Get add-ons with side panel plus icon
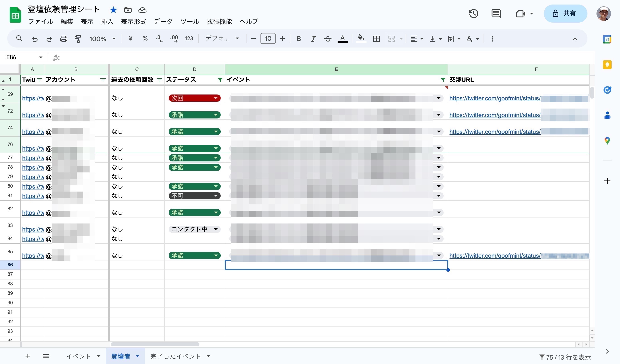The image size is (620, 364). click(x=607, y=181)
